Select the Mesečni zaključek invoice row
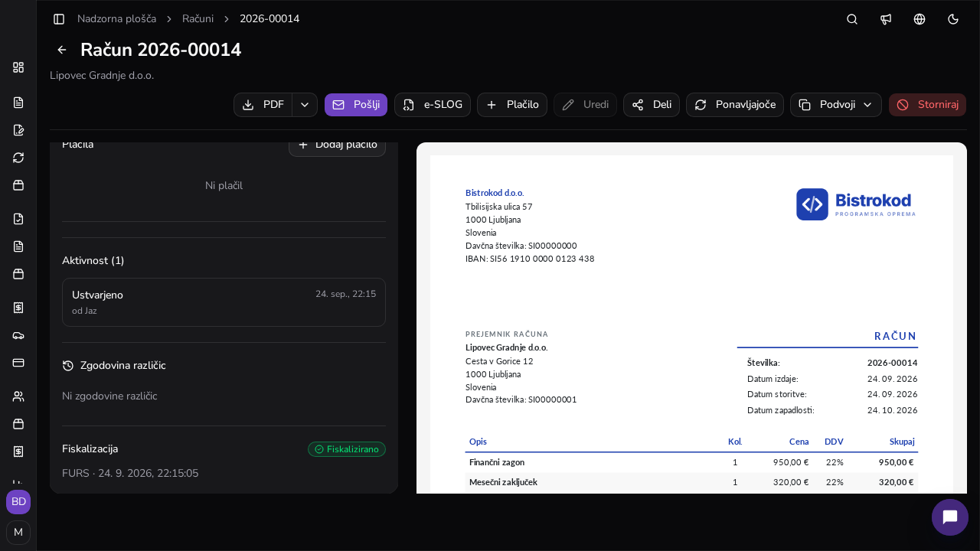Screen dimensions: 980x551 691,482
